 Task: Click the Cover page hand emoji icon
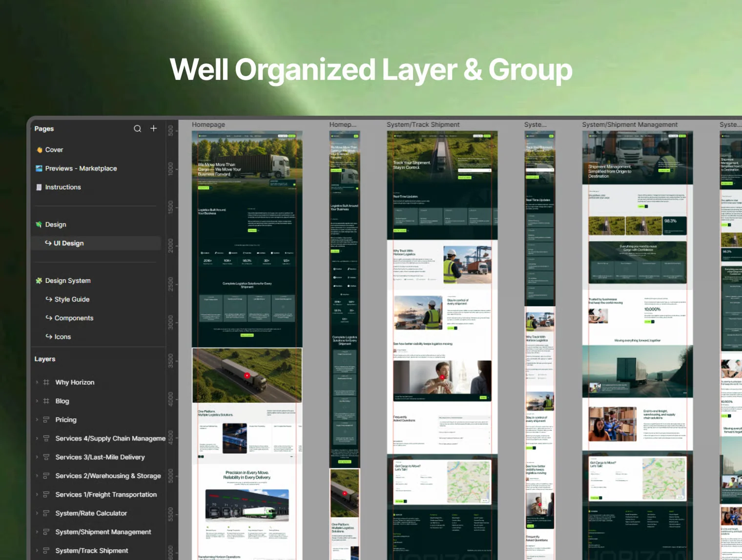click(39, 150)
